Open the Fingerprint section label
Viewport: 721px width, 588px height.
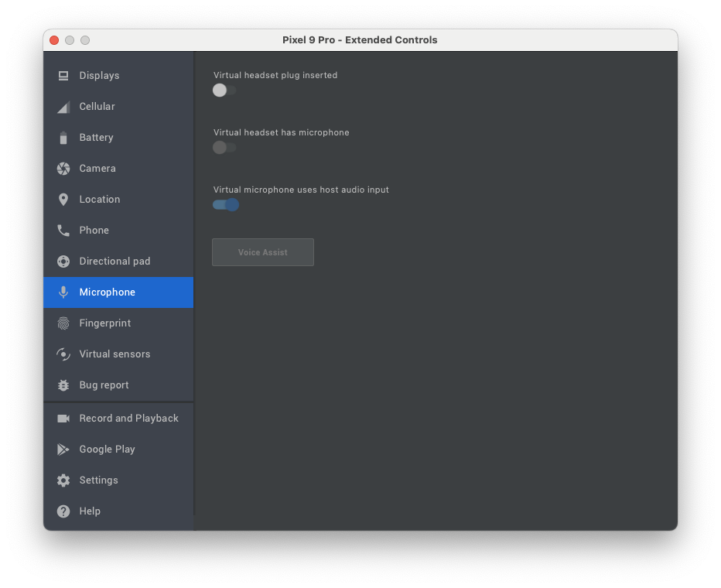click(x=105, y=323)
